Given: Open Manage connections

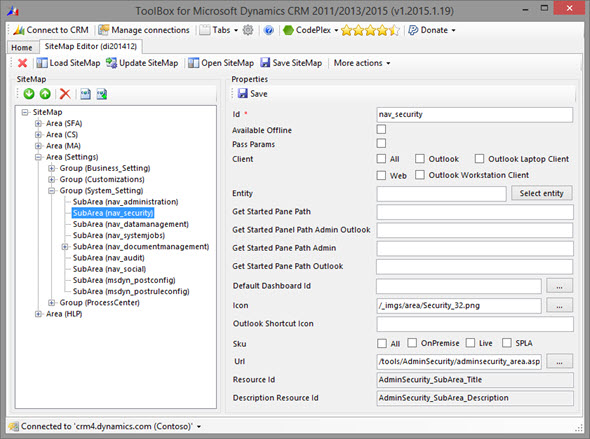Looking at the screenshot, I should click(144, 30).
